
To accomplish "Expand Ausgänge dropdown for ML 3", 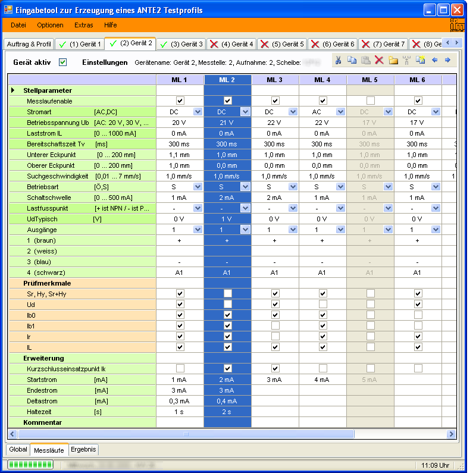I will tap(293, 230).
